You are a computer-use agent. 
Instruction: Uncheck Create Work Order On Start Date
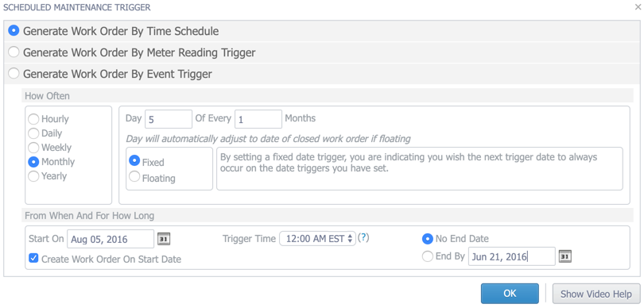33,259
